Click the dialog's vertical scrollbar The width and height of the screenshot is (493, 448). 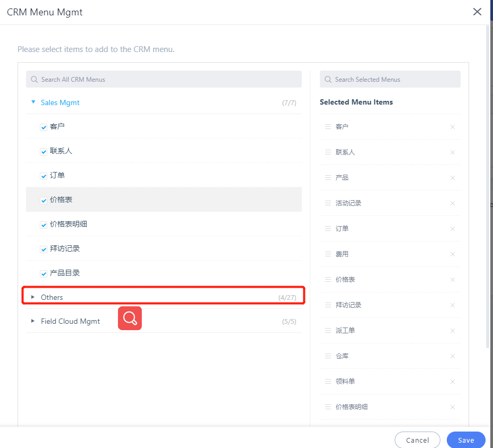[x=488, y=186]
